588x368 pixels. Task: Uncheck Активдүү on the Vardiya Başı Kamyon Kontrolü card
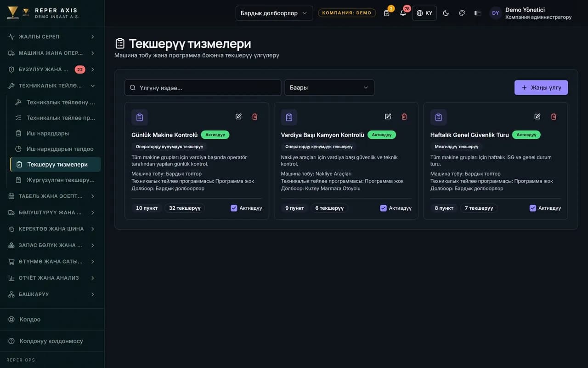tap(384, 208)
